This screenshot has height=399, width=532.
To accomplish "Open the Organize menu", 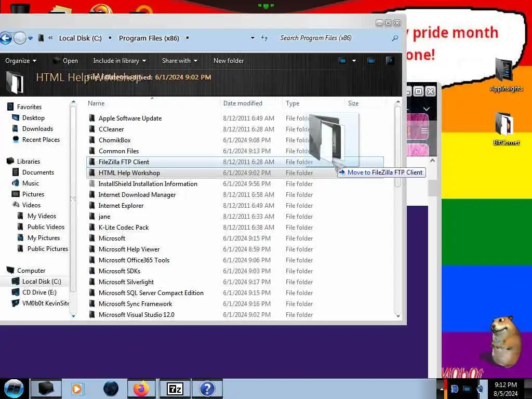I will 21,61.
